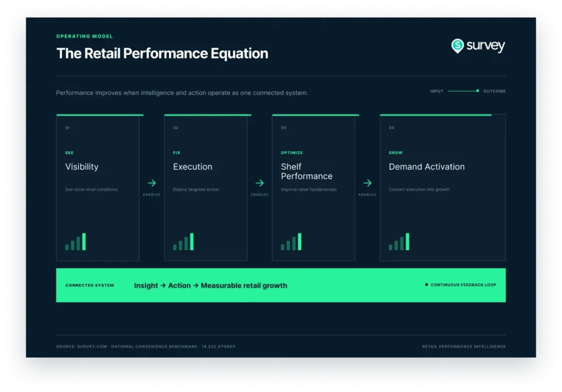Click the performance improves subtitle sentence
The height and width of the screenshot is (392, 562).
(182, 93)
